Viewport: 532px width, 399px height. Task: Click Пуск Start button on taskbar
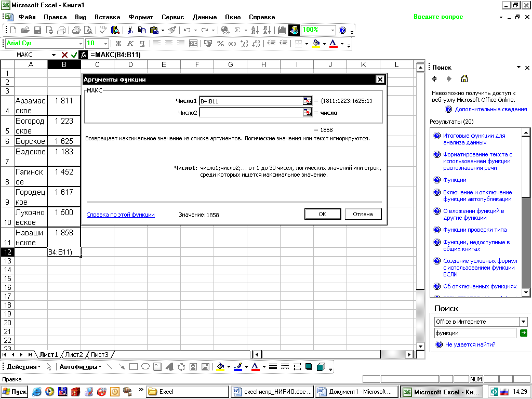click(15, 392)
